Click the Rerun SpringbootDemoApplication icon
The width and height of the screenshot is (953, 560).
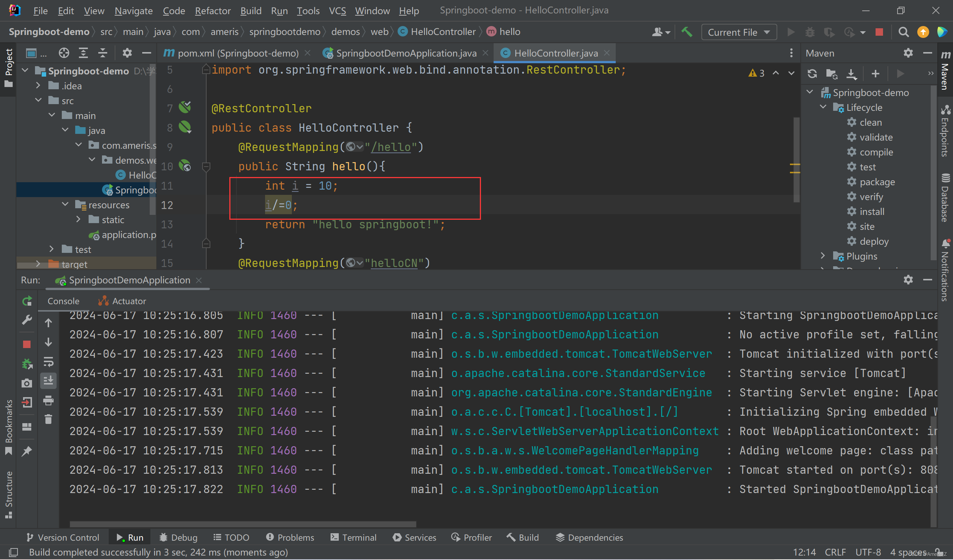27,301
